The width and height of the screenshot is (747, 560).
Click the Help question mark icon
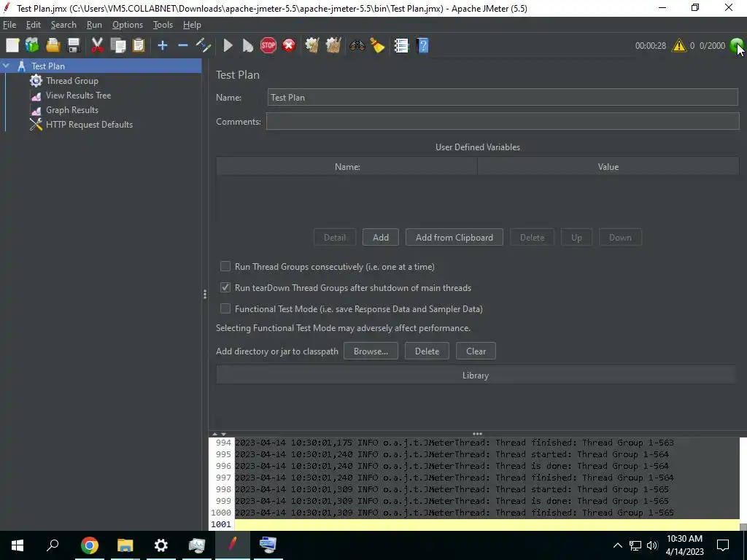coord(422,46)
